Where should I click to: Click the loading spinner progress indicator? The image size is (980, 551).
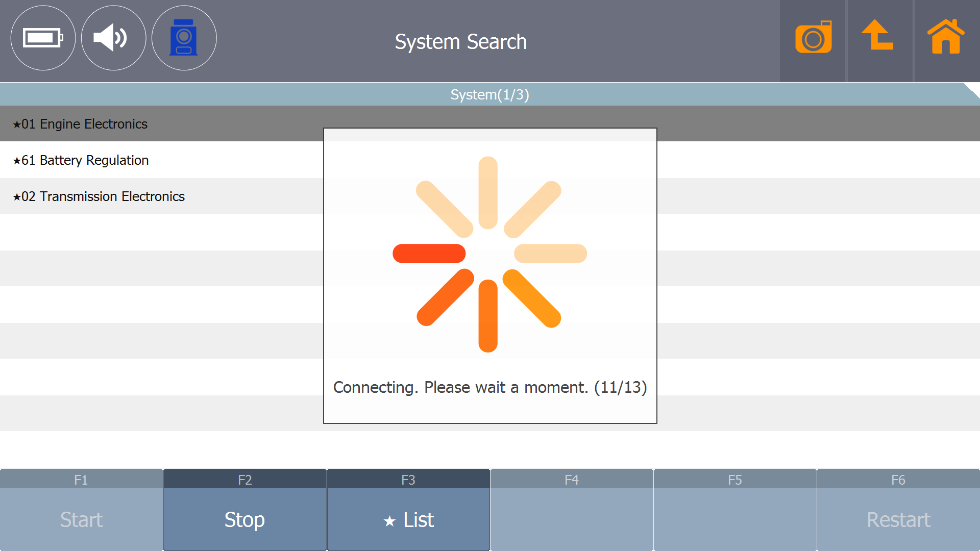click(489, 254)
